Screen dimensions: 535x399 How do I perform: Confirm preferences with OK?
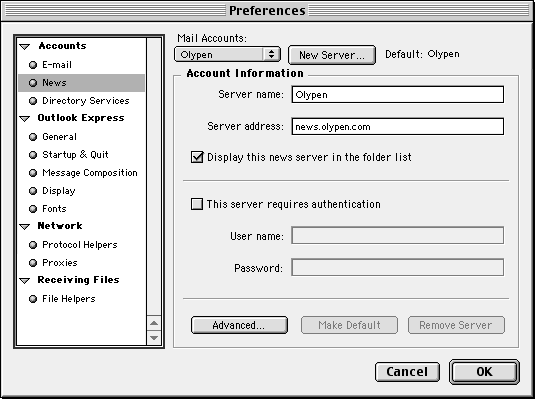tap(485, 372)
